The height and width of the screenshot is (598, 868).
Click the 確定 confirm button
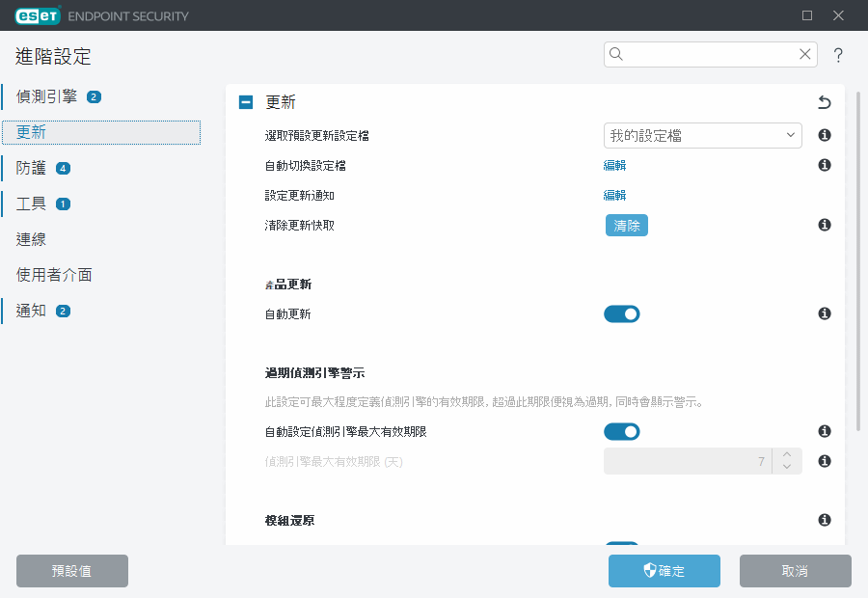point(664,571)
